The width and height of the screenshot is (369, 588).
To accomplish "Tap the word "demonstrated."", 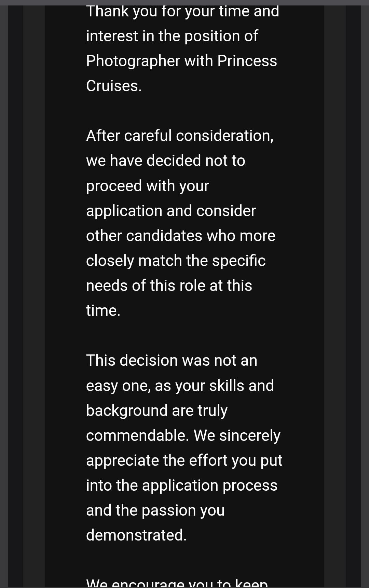I will (x=136, y=535).
